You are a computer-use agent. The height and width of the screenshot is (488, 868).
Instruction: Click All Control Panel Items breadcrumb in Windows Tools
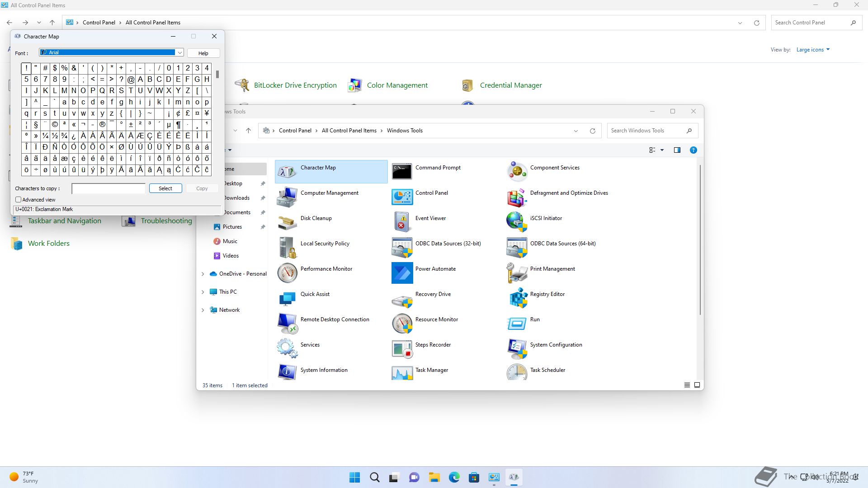(349, 131)
